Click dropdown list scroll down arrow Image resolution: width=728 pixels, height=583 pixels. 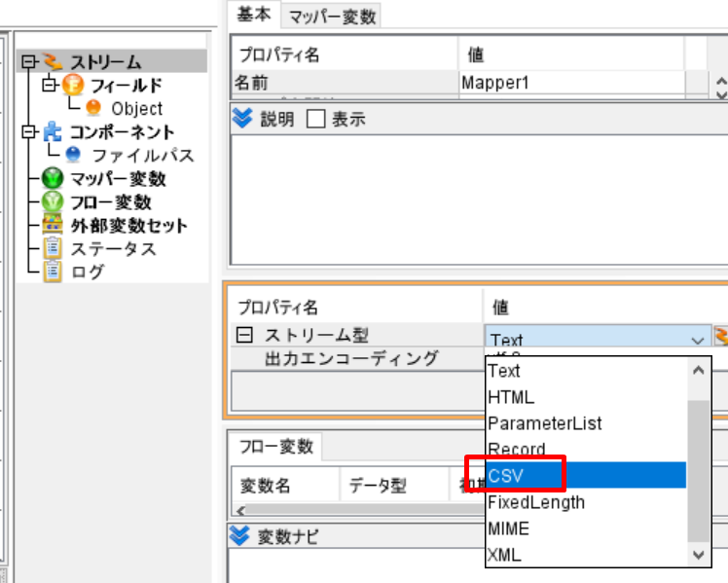[699, 555]
